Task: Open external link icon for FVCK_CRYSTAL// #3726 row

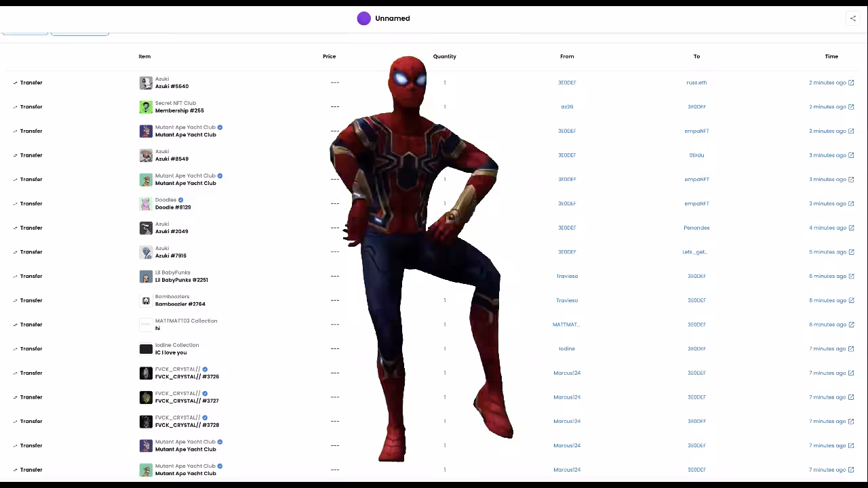Action: [x=851, y=373]
